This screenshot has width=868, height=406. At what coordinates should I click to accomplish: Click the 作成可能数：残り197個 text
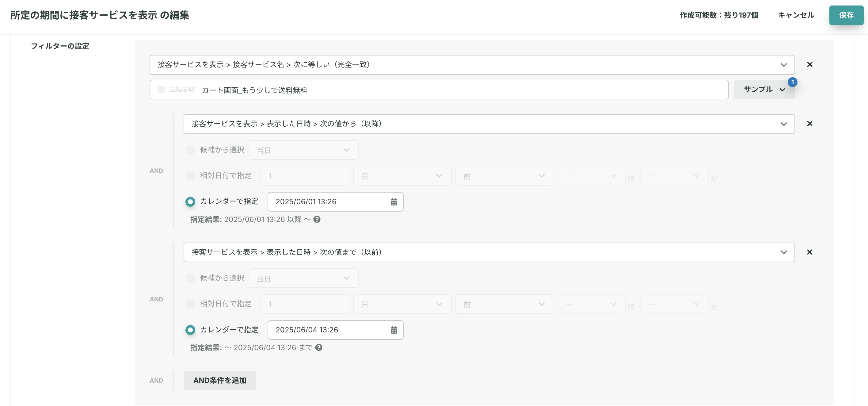point(719,15)
